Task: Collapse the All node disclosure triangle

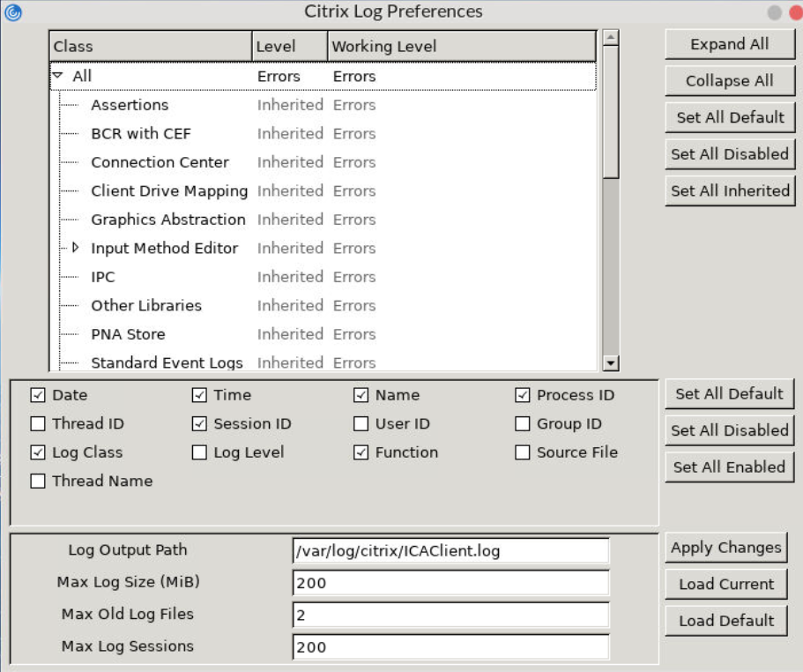Action: [x=56, y=76]
